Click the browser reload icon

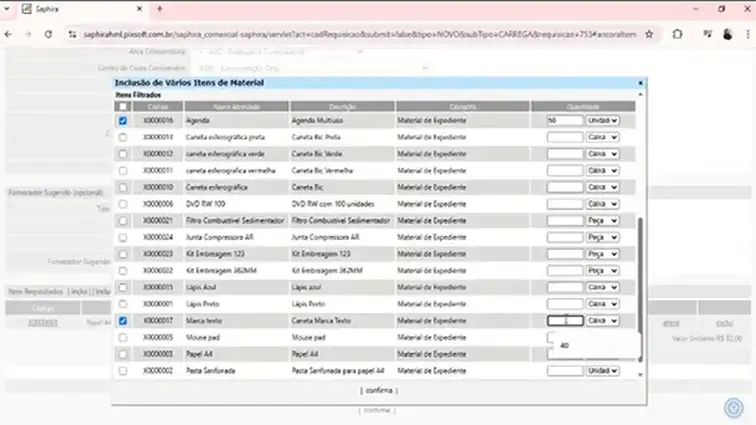48,33
